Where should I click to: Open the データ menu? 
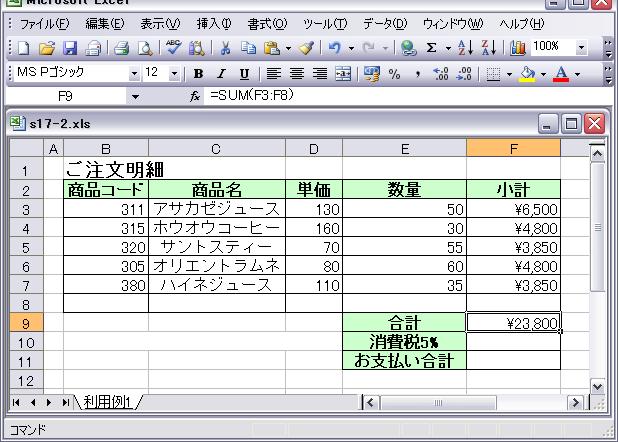[x=385, y=24]
